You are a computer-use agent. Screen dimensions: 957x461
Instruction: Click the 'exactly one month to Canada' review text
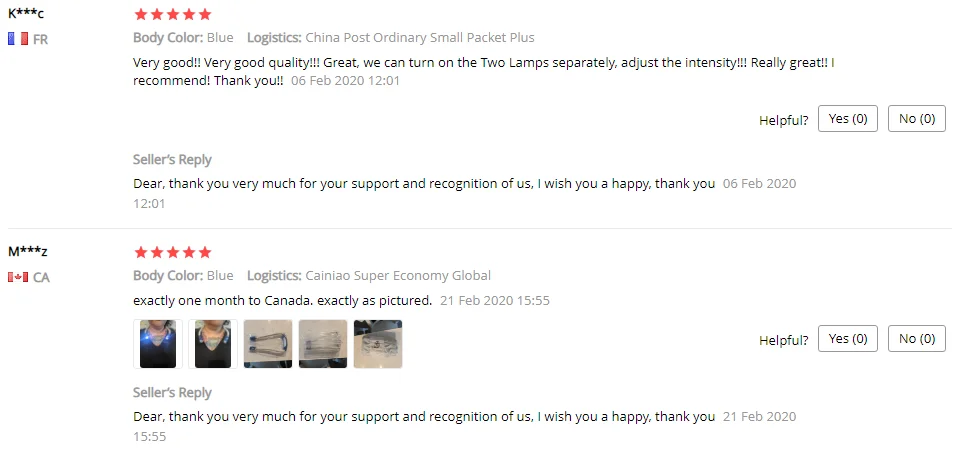click(x=282, y=300)
